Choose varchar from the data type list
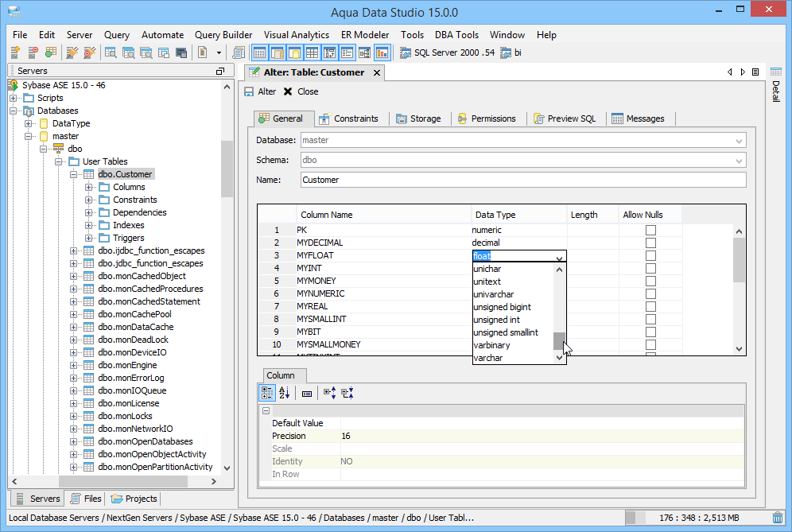This screenshot has height=532, width=792. click(x=513, y=358)
